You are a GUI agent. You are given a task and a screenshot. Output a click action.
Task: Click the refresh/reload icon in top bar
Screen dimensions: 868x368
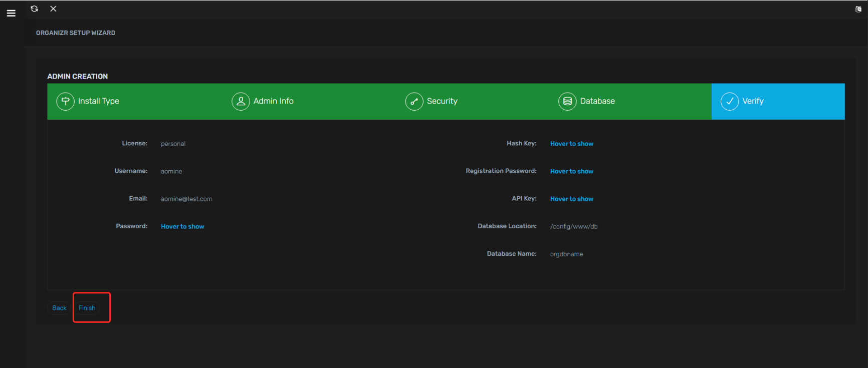[x=34, y=9]
